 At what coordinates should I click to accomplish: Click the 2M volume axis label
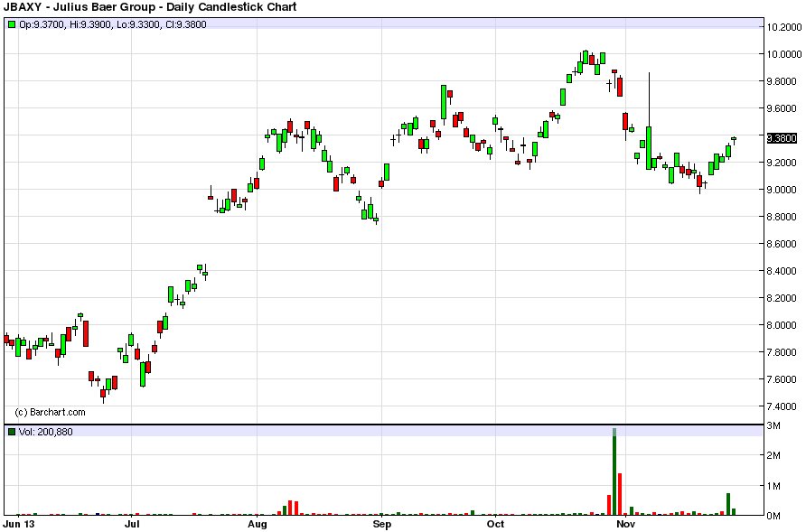coord(773,455)
